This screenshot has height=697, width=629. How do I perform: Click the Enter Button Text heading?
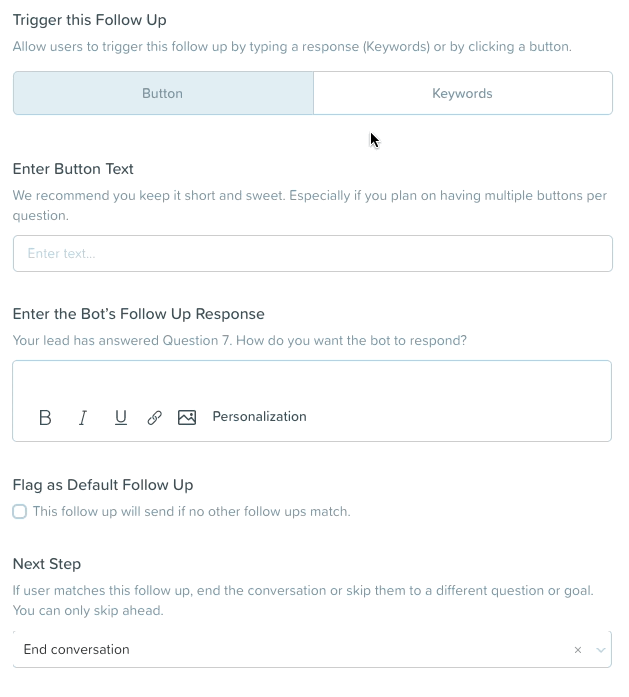click(x=73, y=169)
